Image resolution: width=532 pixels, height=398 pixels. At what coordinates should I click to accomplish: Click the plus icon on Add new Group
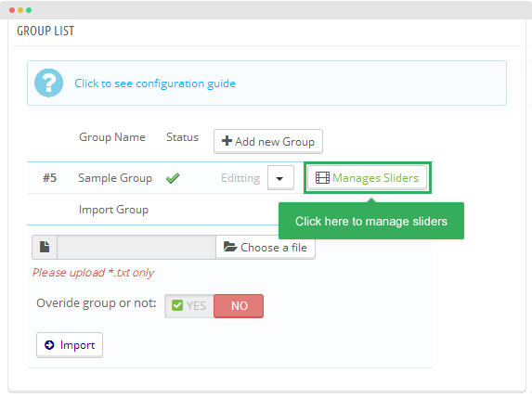click(227, 141)
